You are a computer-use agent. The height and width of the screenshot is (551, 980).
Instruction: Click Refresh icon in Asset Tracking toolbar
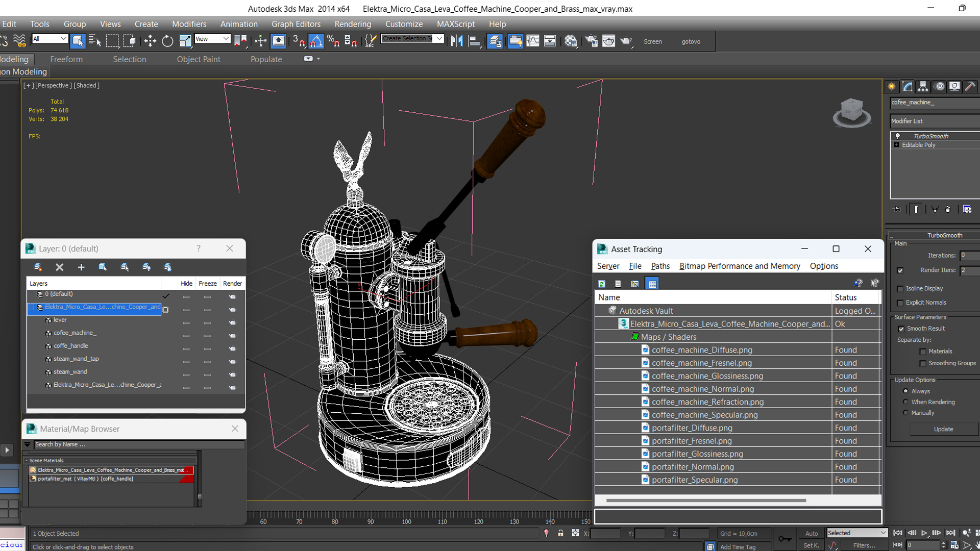point(601,284)
